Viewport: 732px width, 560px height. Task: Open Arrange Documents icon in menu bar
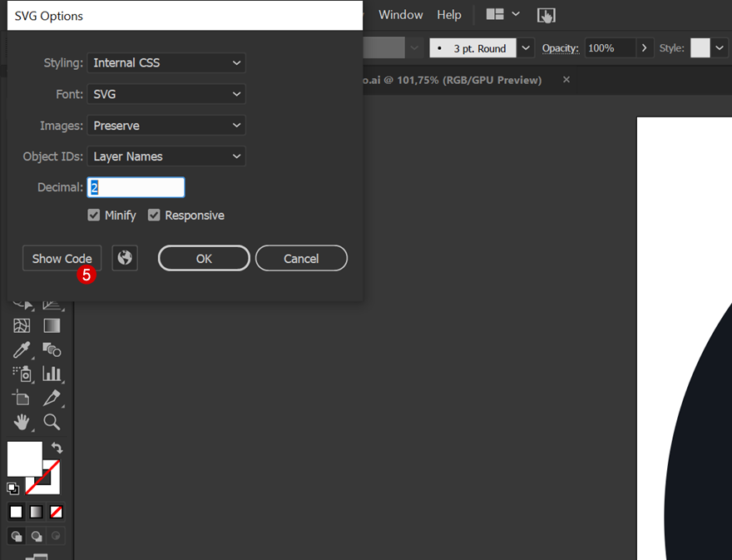tap(495, 14)
